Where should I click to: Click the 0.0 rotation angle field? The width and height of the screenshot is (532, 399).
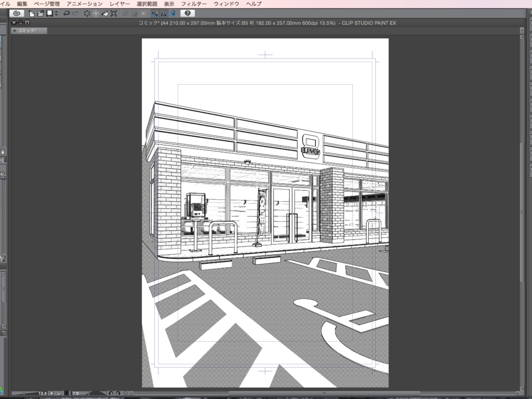75,394
